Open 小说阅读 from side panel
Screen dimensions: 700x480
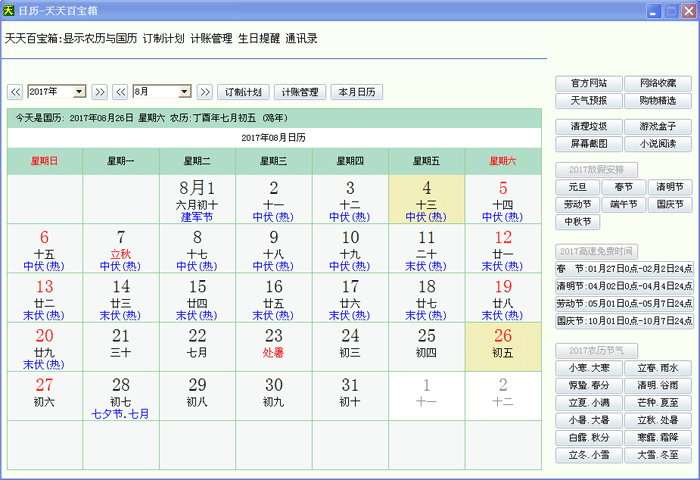pos(658,144)
